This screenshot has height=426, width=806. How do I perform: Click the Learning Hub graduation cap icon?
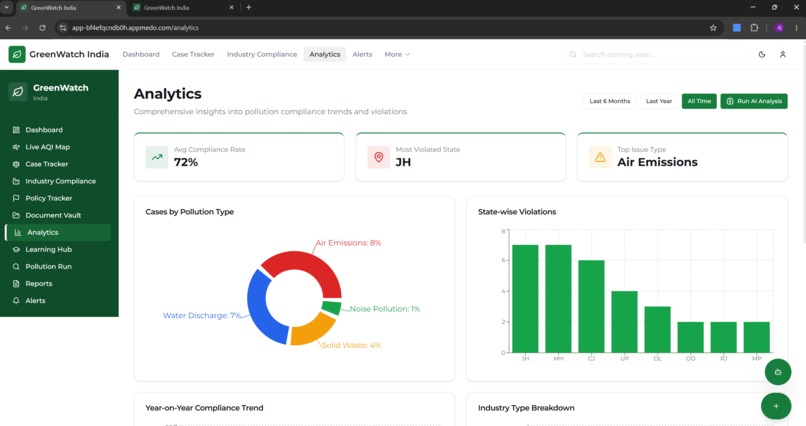[16, 249]
